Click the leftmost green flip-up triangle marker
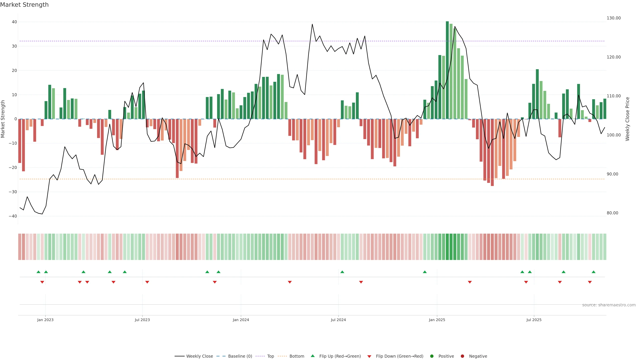This screenshot has height=362, width=644. point(39,272)
